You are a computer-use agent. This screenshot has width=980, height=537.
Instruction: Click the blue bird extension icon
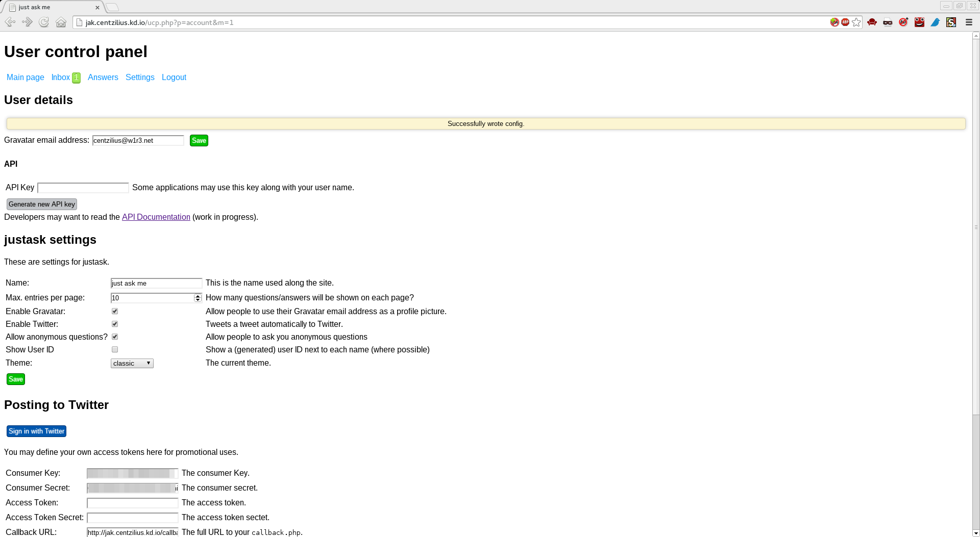coord(935,22)
